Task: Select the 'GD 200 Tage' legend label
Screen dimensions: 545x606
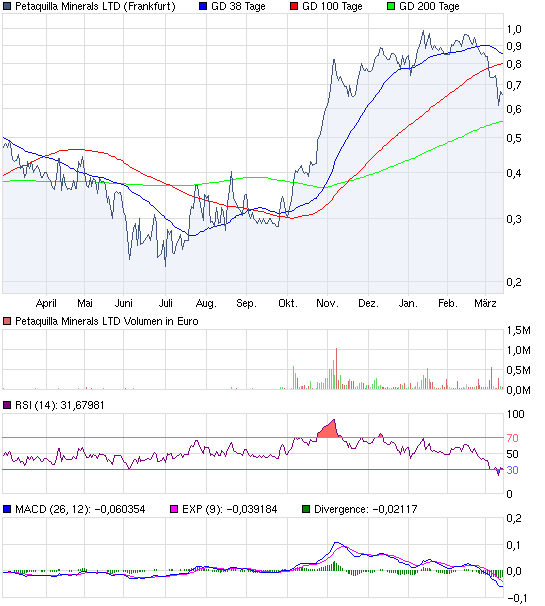Action: (x=429, y=7)
